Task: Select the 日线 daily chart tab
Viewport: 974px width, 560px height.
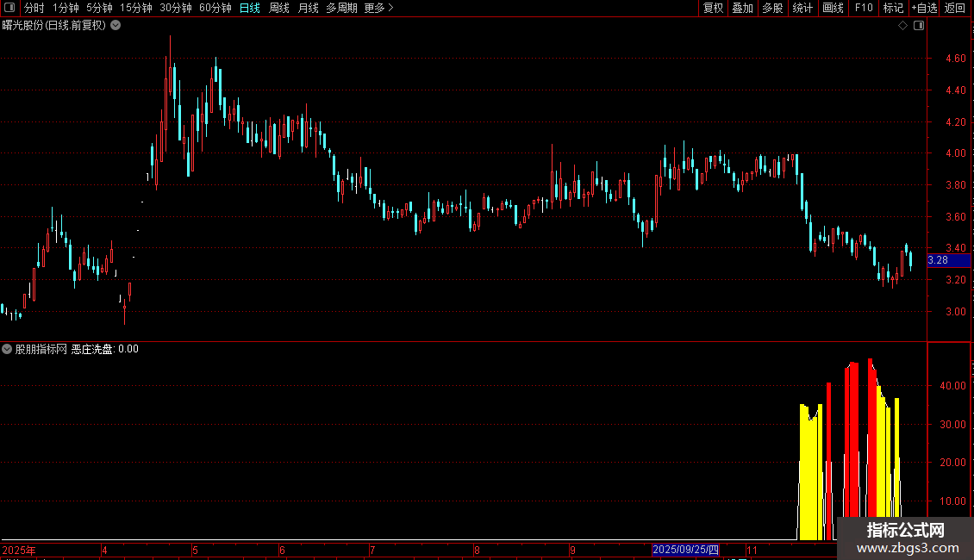Action: (250, 8)
